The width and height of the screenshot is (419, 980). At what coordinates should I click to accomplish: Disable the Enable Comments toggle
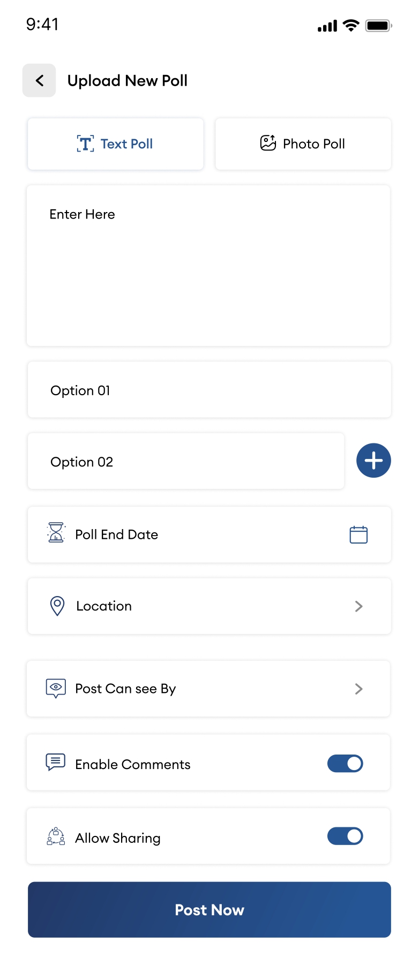[345, 763]
